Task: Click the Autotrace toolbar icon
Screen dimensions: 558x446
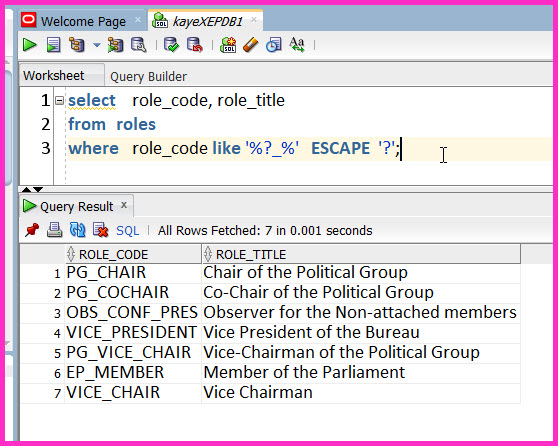Action: point(115,45)
